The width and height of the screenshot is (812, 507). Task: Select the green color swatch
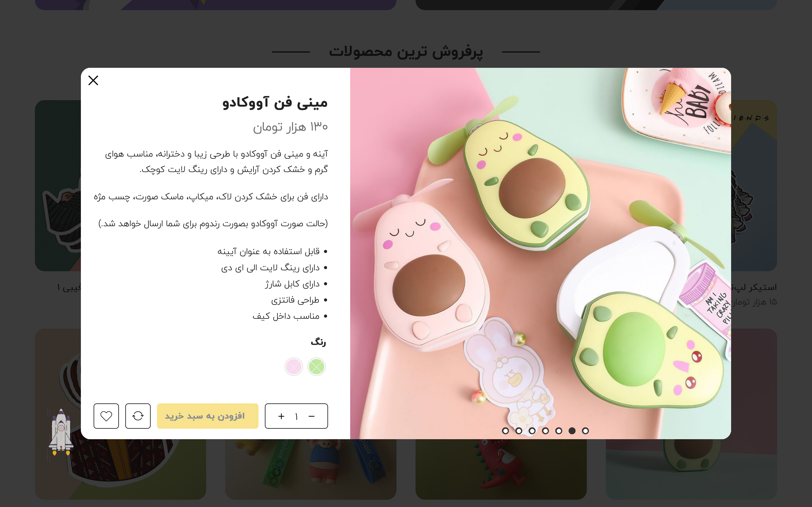point(317,367)
